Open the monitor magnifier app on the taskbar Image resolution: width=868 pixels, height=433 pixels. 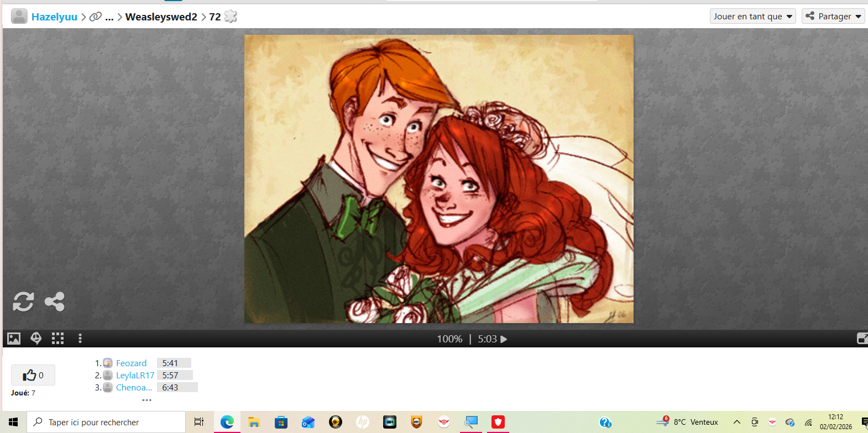(470, 422)
